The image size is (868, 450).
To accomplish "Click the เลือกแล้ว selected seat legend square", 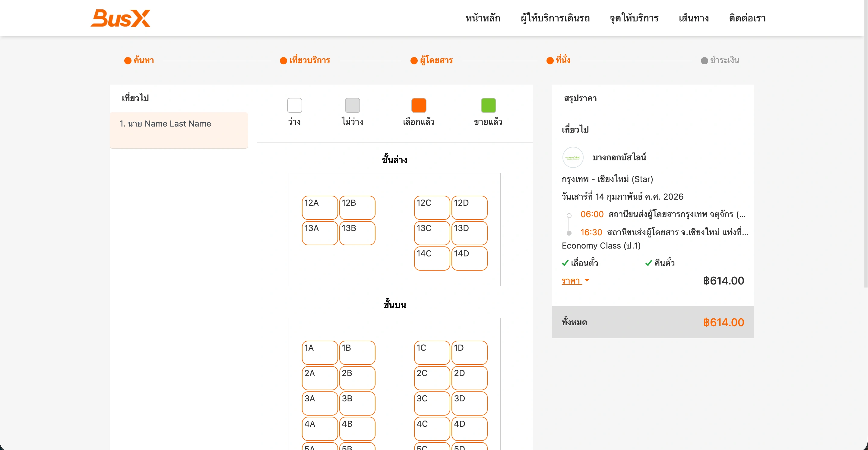I will click(419, 105).
